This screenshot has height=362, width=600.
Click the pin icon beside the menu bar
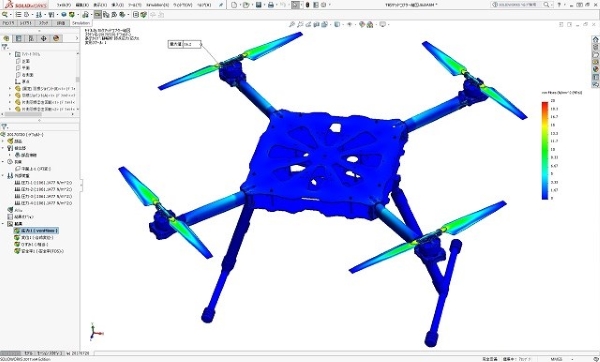[221, 5]
